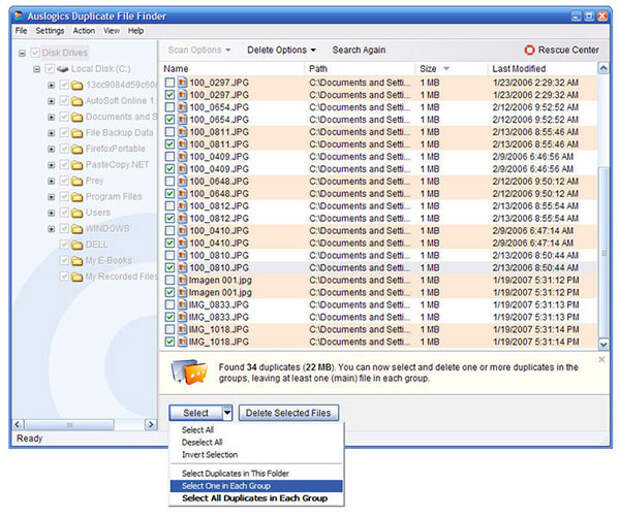Click file icon of checked Imagen 001.jpg row
The height and width of the screenshot is (517, 620).
182,292
